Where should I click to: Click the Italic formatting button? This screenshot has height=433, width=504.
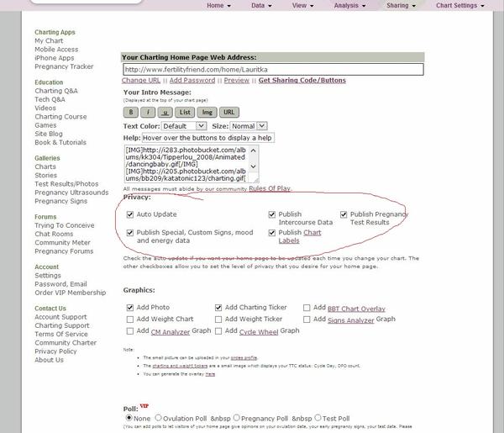pyautogui.click(x=148, y=112)
